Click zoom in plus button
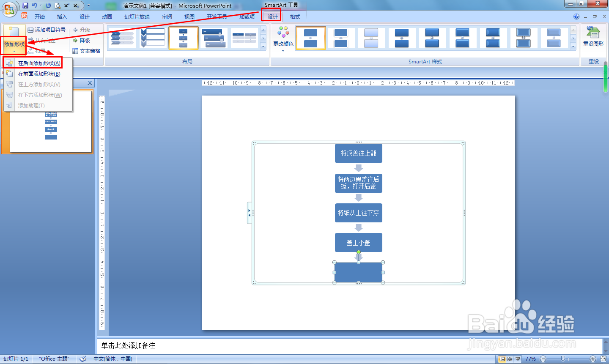This screenshot has width=609, height=364. [x=593, y=359]
